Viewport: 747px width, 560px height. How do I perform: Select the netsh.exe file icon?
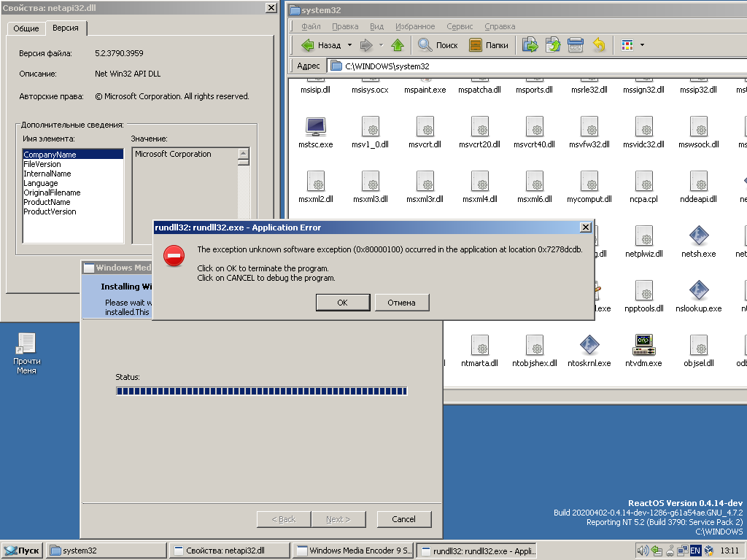coord(699,236)
